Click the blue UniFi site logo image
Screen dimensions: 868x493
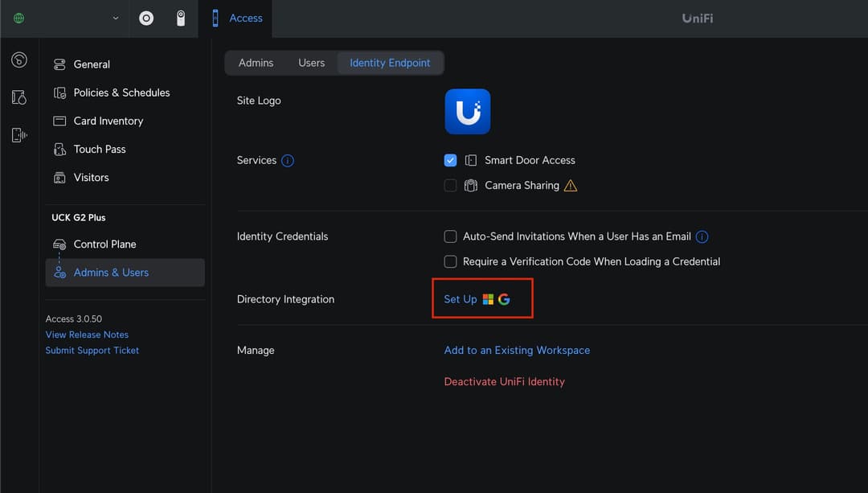tap(468, 111)
